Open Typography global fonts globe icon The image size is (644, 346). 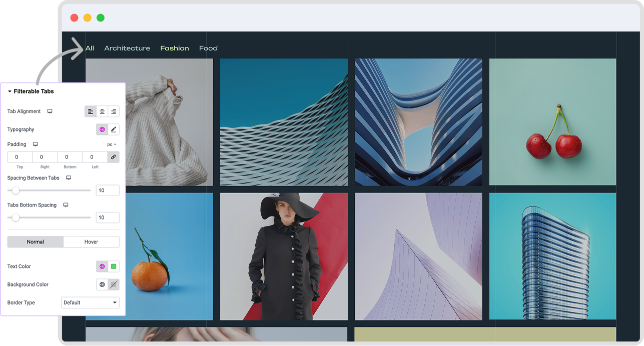point(102,129)
